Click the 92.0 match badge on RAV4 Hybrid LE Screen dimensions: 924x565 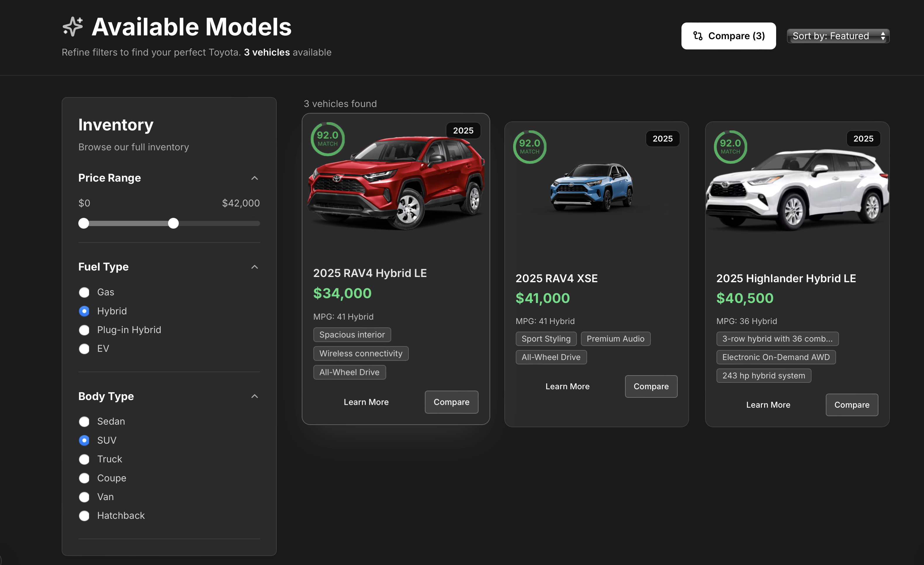[327, 139]
